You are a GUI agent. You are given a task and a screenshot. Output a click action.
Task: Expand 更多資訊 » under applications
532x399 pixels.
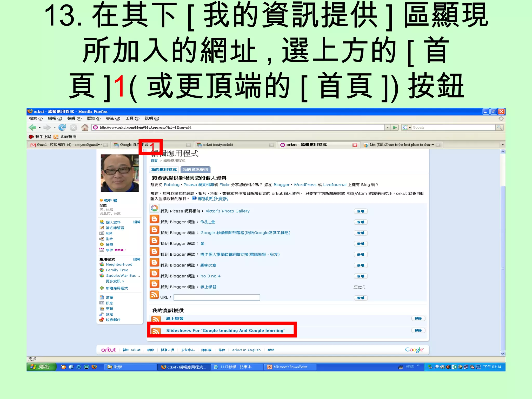pyautogui.click(x=115, y=281)
